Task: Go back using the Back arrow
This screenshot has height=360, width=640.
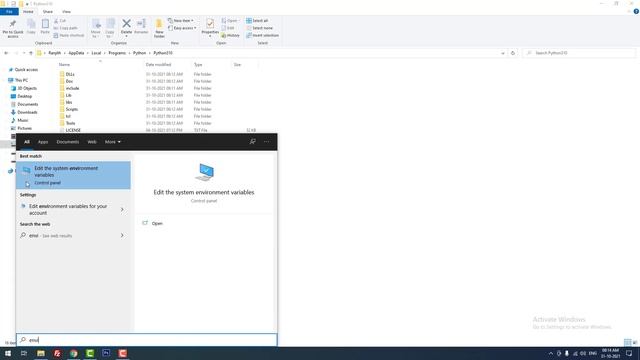Action: pos(6,53)
